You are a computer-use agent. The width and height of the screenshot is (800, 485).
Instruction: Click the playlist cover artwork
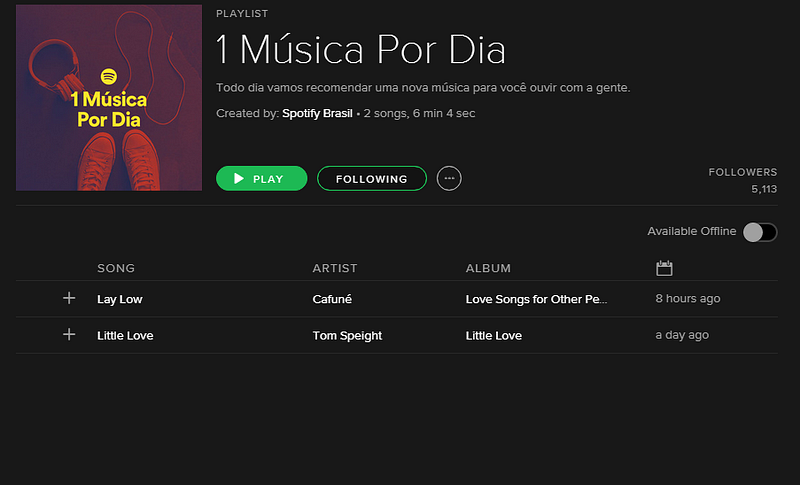(x=109, y=97)
